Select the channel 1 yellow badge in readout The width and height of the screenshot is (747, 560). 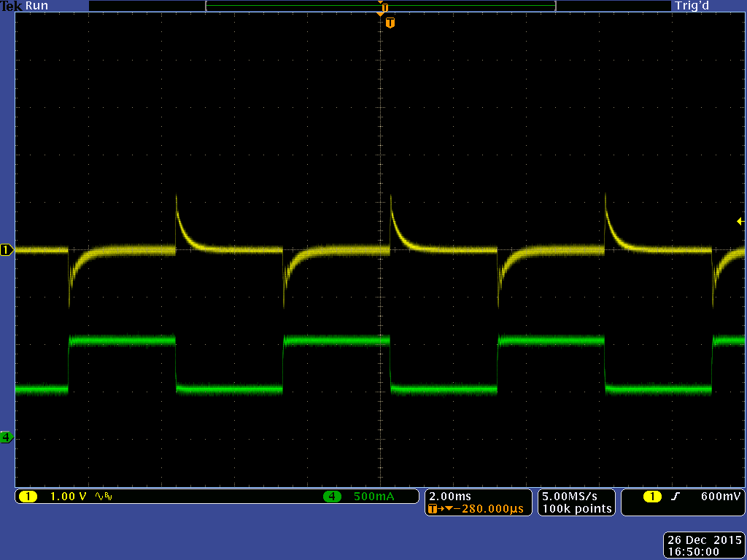pyautogui.click(x=28, y=497)
